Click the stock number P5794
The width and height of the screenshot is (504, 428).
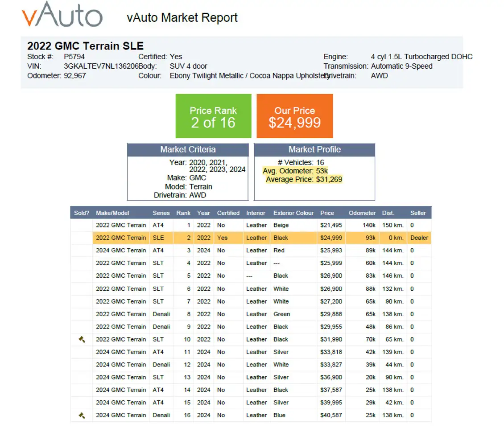74,57
